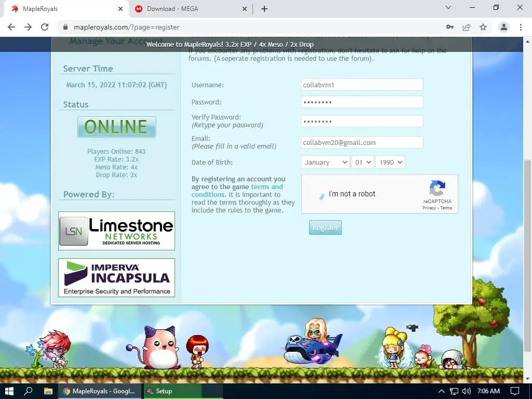532x399 pixels.
Task: Open File Explorer from the taskbar
Action: 48,391
